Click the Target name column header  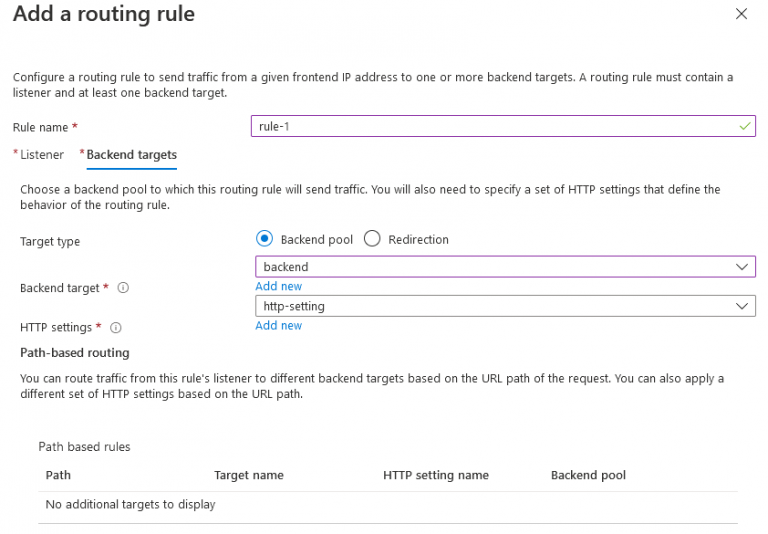[x=249, y=475]
